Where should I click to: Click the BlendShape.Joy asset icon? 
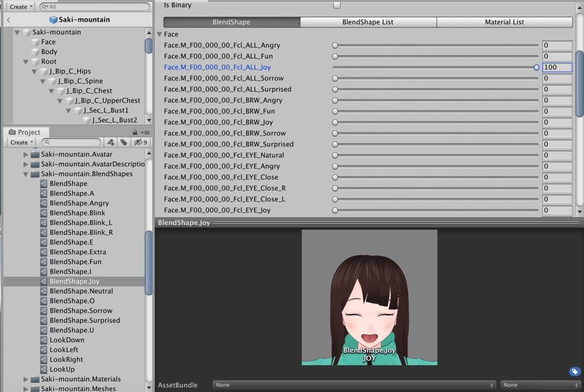pos(44,281)
